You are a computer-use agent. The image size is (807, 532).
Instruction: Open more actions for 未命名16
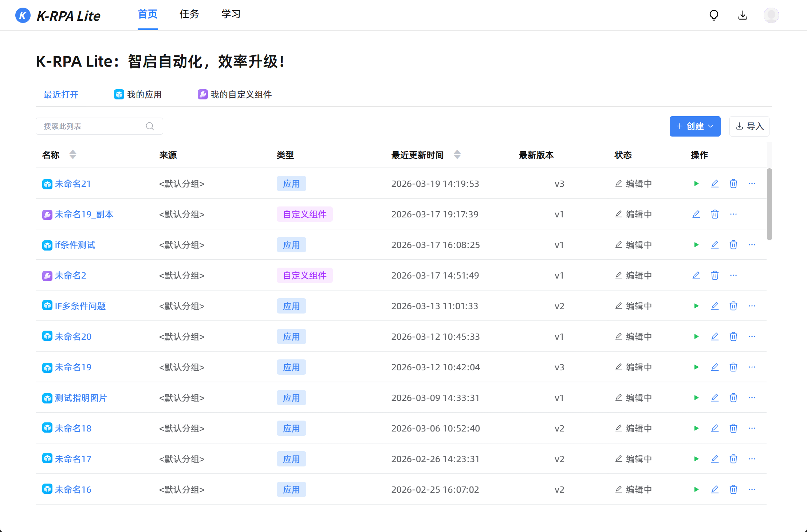pos(752,489)
